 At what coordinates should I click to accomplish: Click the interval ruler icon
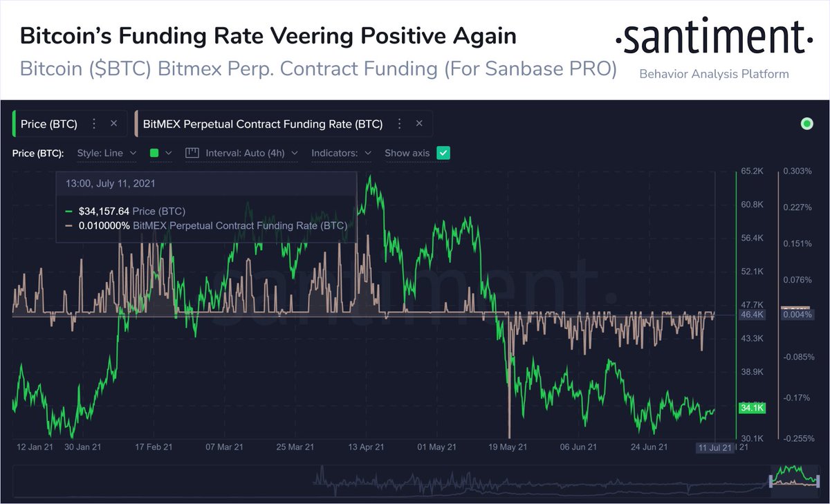192,153
